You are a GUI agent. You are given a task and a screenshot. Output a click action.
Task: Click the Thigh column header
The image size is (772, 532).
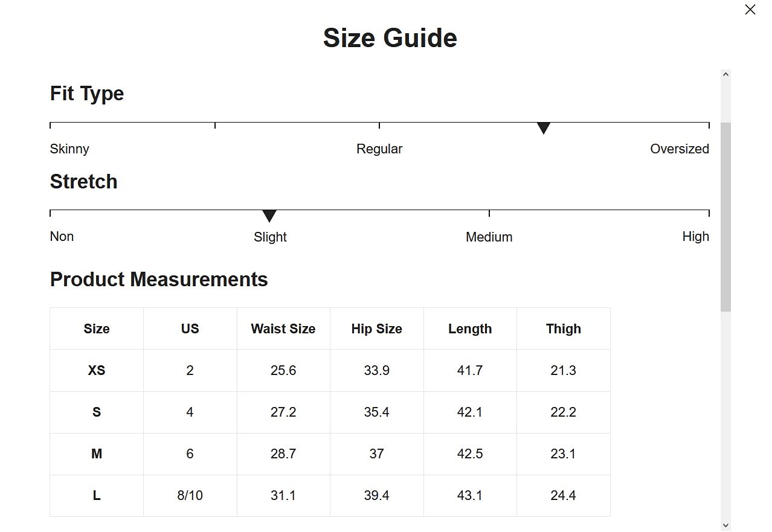click(x=563, y=329)
